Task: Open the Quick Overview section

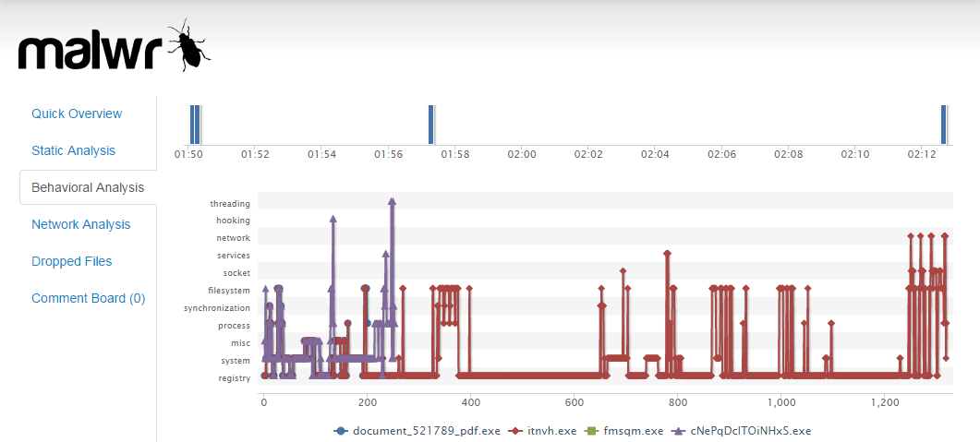Action: pos(77,113)
